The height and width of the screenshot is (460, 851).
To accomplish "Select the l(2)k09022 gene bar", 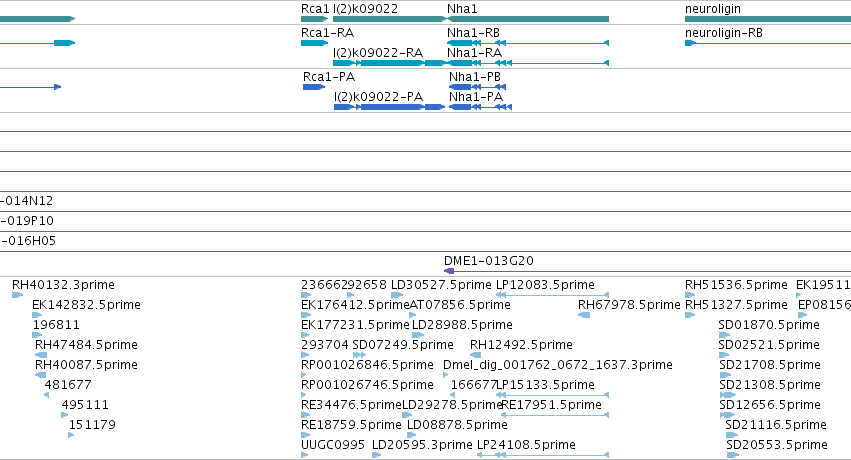I will [390, 19].
